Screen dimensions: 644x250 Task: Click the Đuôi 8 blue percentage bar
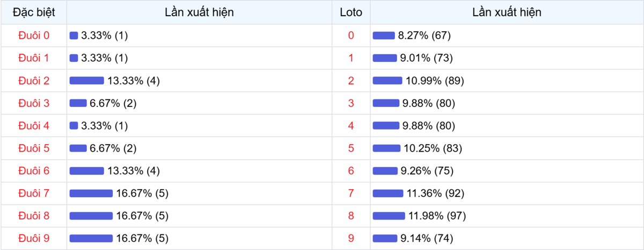(91, 216)
